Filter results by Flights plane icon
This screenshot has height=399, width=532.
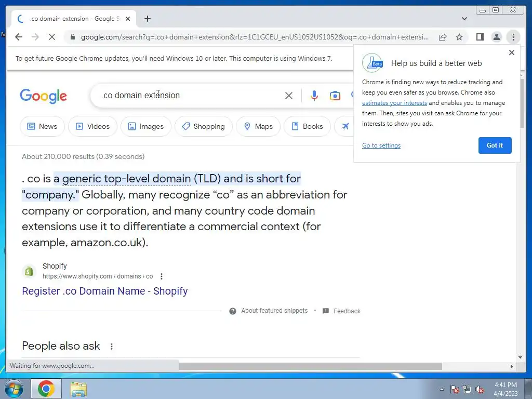tap(345, 126)
